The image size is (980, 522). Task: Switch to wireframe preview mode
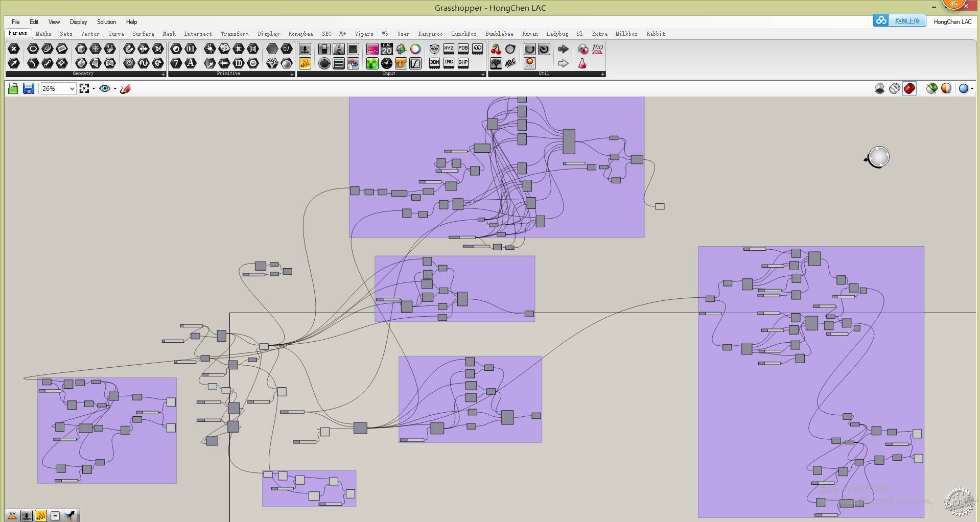point(895,89)
